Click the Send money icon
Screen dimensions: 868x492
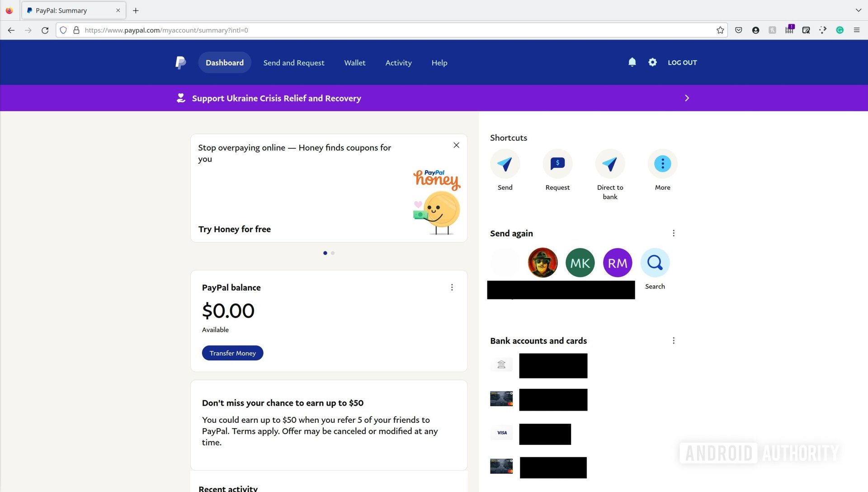[x=505, y=163]
